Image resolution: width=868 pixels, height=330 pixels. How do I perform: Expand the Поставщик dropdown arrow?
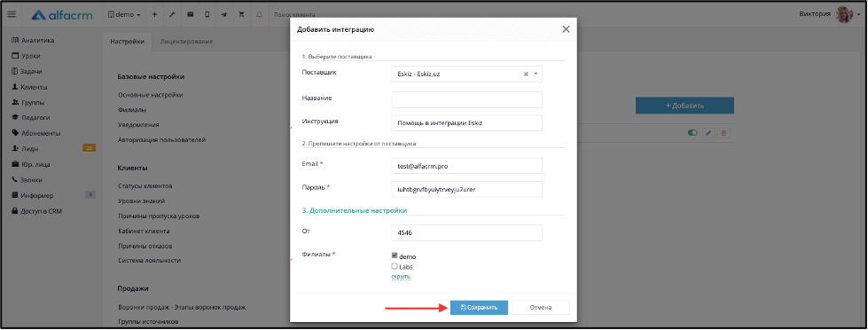(536, 75)
